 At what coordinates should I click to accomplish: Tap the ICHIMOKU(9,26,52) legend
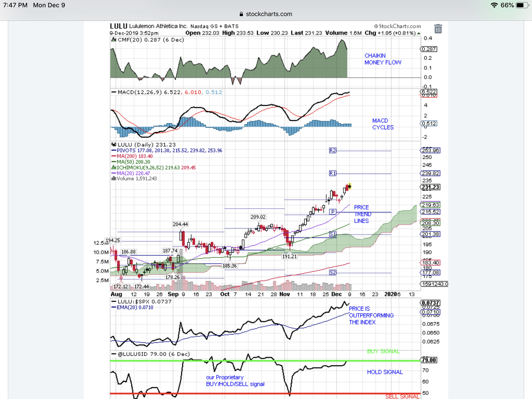tap(154, 168)
